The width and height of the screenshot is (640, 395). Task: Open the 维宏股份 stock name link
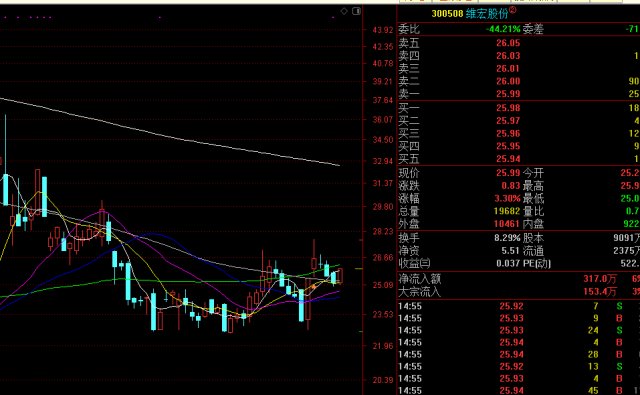pos(487,13)
